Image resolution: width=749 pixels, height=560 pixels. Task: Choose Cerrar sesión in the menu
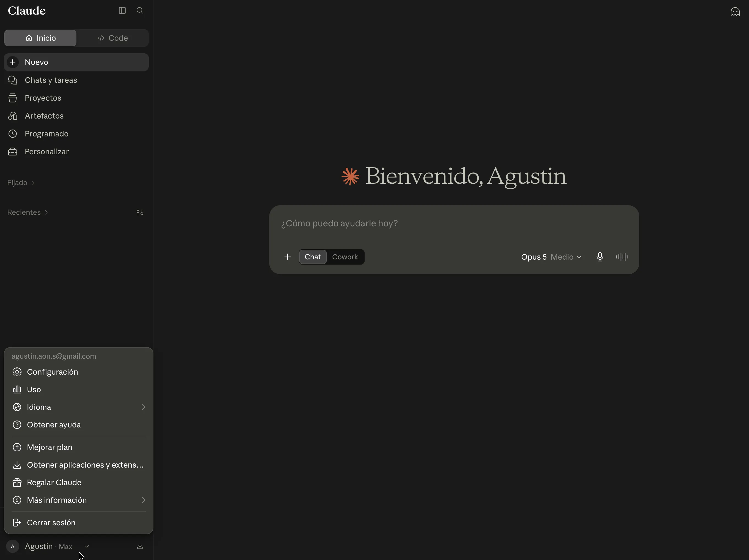[x=79, y=523]
